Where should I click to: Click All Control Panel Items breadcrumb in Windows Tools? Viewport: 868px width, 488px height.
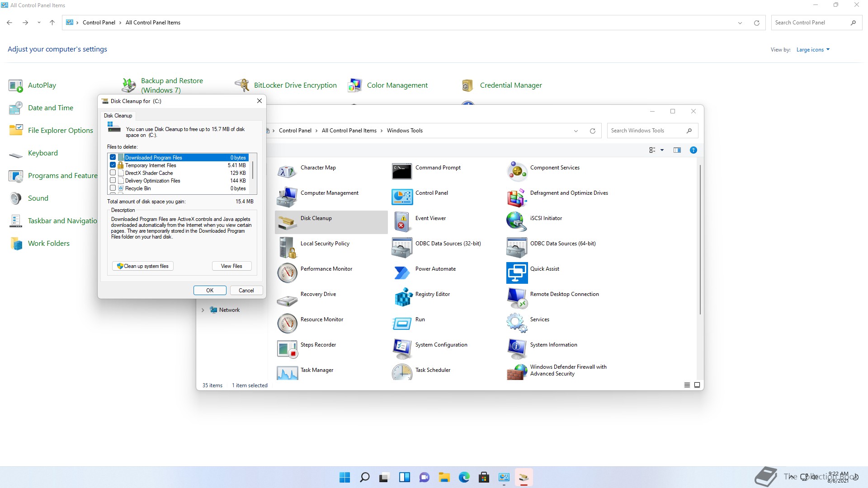[349, 131]
